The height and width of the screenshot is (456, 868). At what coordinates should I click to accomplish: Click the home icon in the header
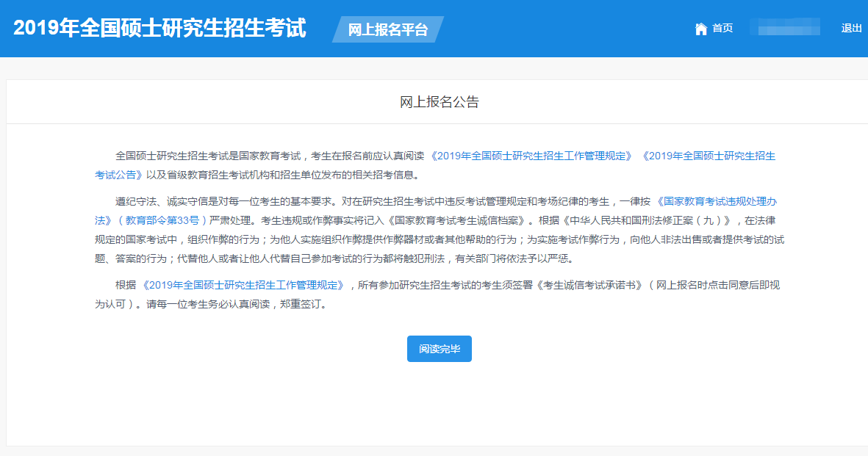700,29
